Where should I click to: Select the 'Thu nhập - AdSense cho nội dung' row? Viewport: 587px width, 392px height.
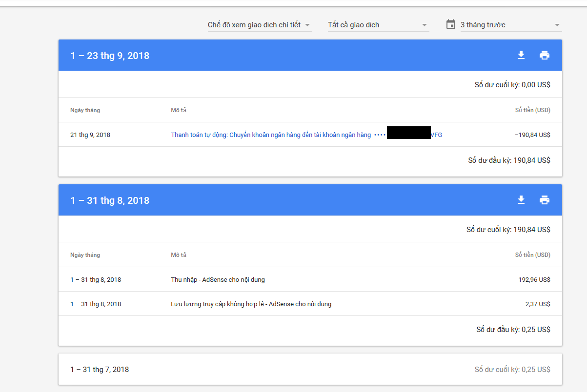[x=218, y=280]
